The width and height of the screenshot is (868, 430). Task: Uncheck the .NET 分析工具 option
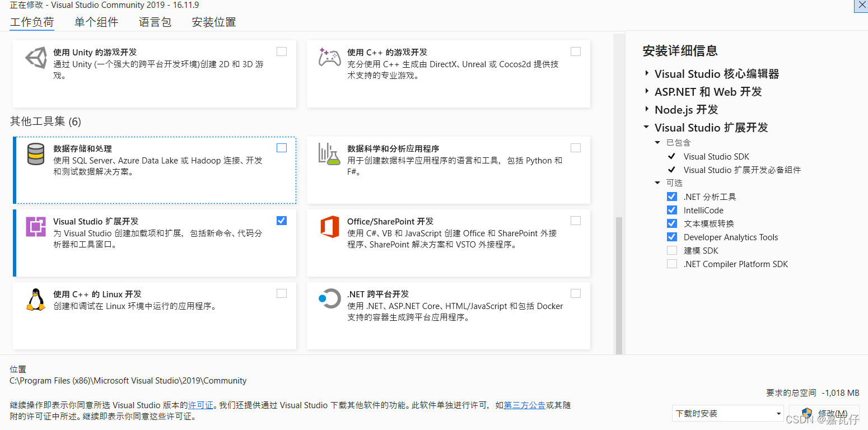click(x=672, y=197)
